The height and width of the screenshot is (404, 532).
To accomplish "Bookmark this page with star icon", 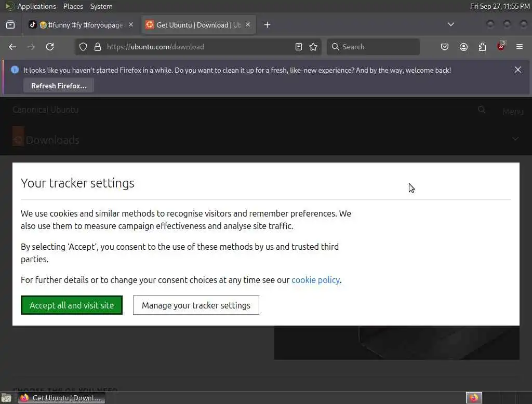I will [x=313, y=47].
